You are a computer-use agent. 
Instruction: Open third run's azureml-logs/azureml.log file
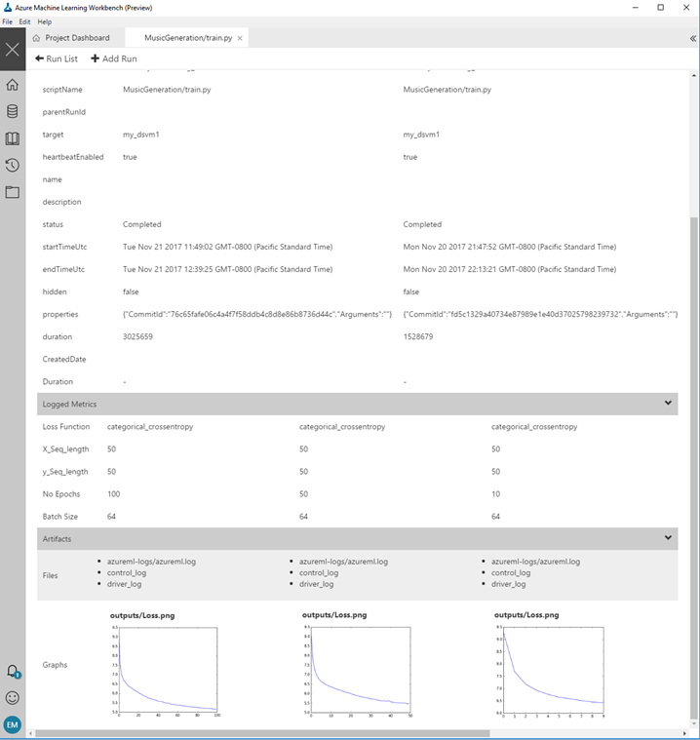(535, 562)
